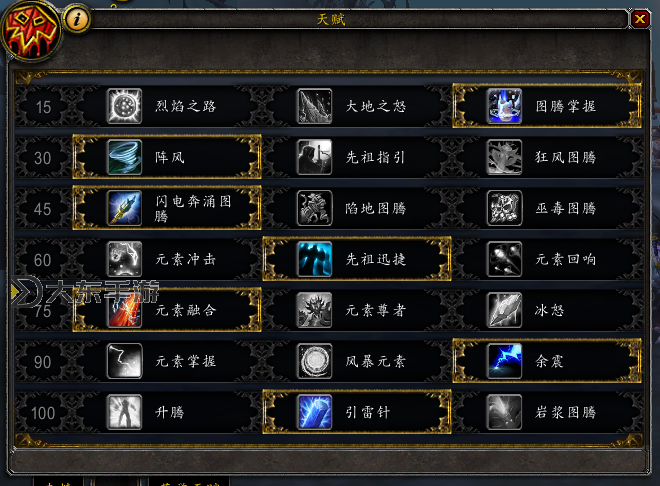Close the 天赋 talent window
The image size is (660, 486).
[640, 19]
